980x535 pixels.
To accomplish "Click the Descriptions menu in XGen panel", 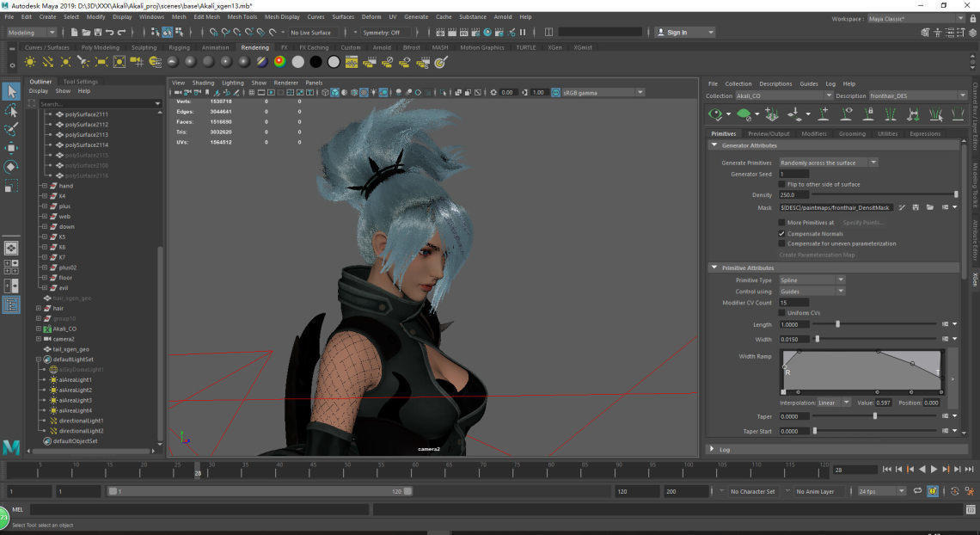I will coord(775,83).
